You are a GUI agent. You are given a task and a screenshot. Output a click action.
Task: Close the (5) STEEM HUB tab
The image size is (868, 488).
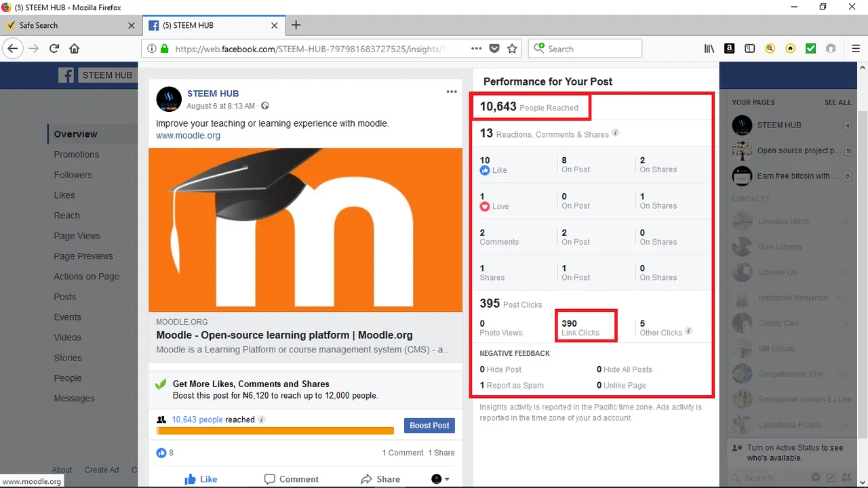coord(275,26)
